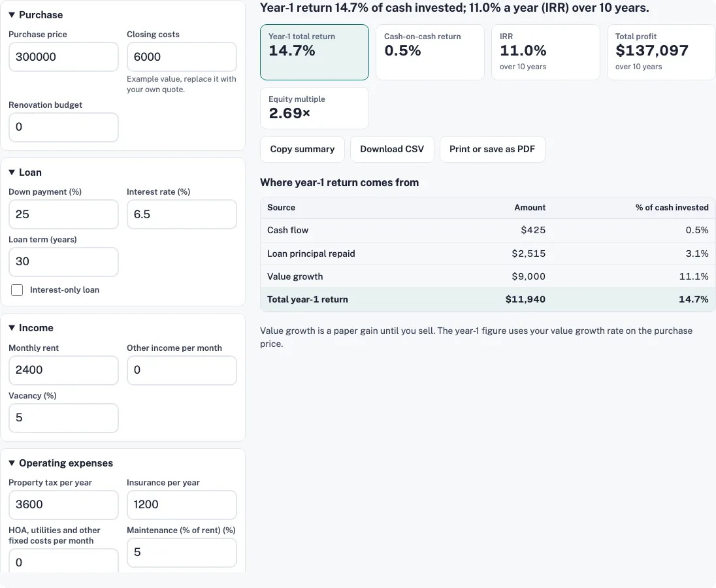The height and width of the screenshot is (588, 716).
Task: Select the IRR 11.0% card
Action: [545, 52]
